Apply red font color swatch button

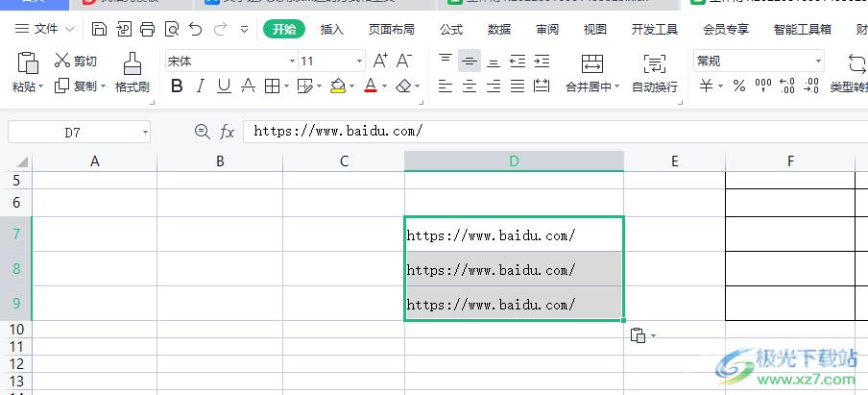coord(371,86)
